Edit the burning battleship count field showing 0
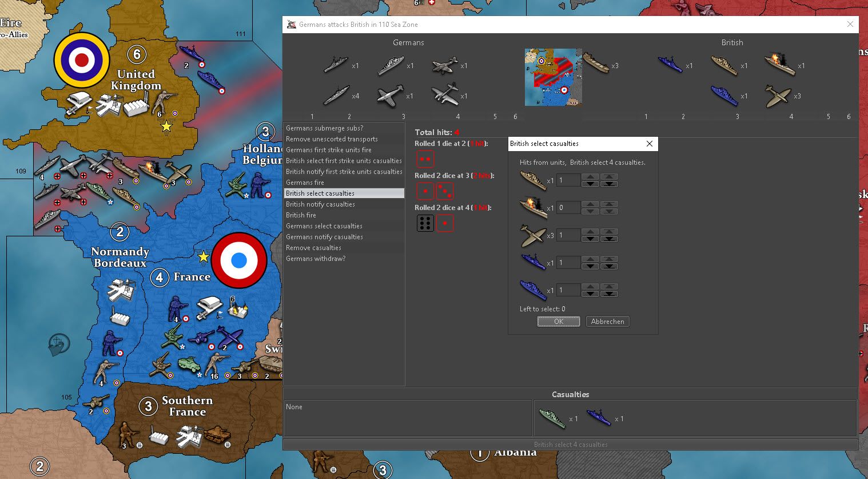Image resolution: width=868 pixels, height=479 pixels. (x=568, y=208)
